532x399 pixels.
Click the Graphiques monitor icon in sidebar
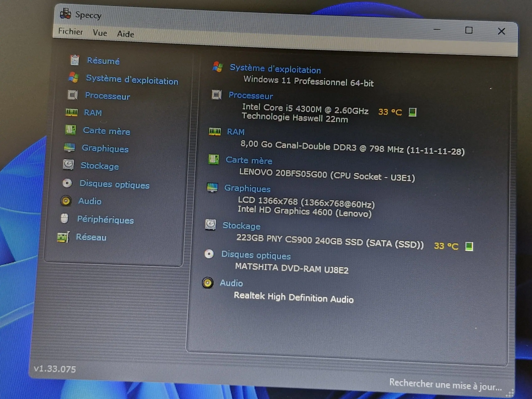coord(69,147)
